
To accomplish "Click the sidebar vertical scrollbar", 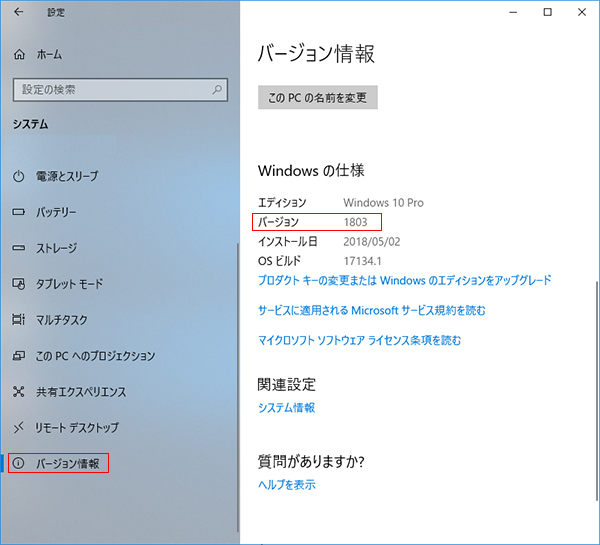I will click(x=238, y=388).
